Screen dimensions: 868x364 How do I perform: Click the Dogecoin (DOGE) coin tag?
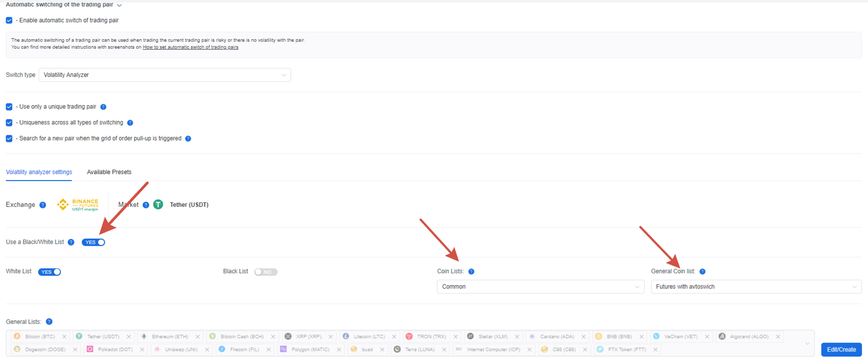[45, 350]
